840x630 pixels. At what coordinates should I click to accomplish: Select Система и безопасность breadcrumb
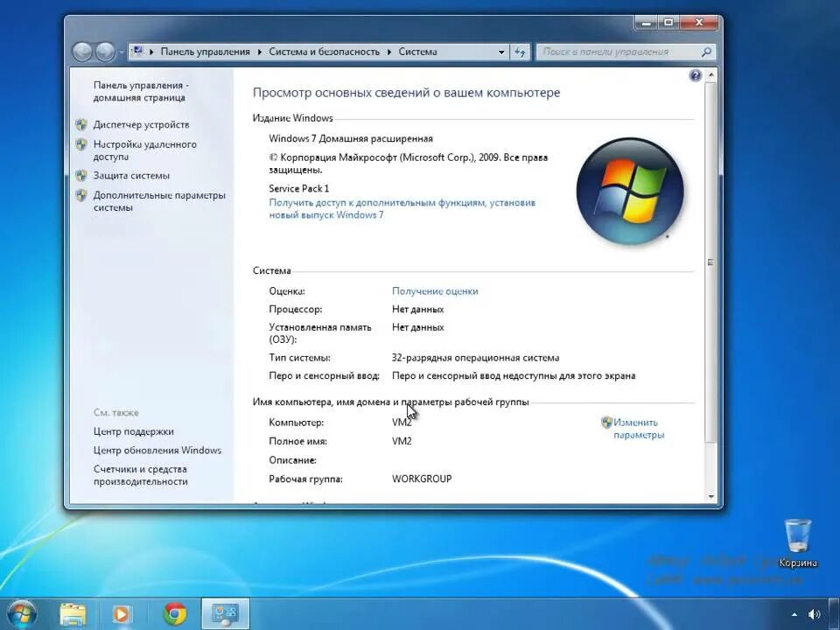coord(324,52)
